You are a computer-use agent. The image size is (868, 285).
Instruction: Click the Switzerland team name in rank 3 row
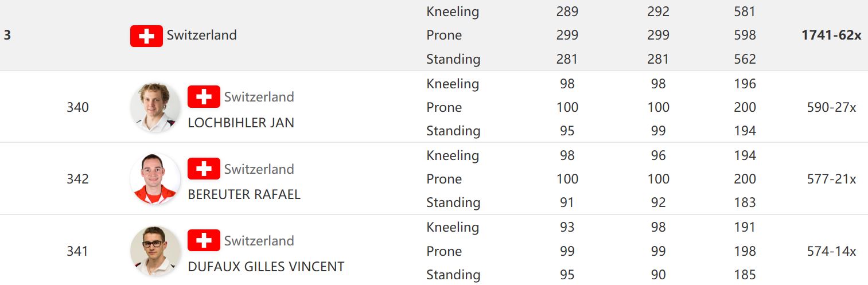[x=201, y=35]
